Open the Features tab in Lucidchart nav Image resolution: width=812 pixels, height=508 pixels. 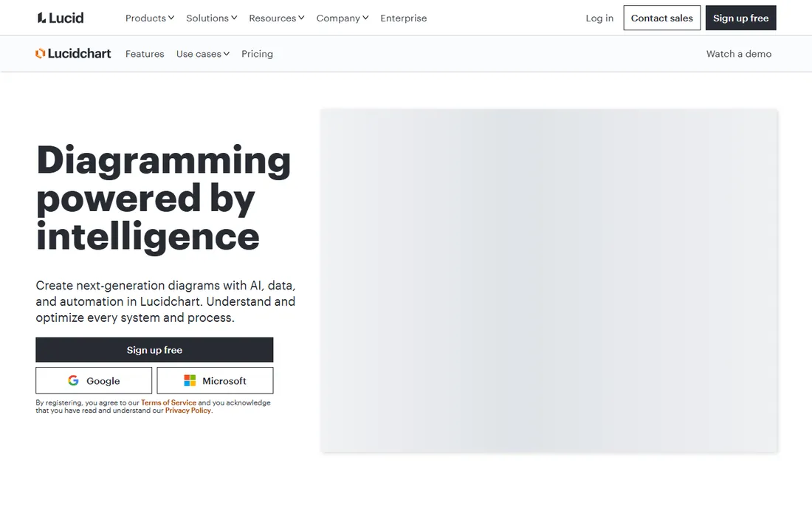(x=145, y=54)
